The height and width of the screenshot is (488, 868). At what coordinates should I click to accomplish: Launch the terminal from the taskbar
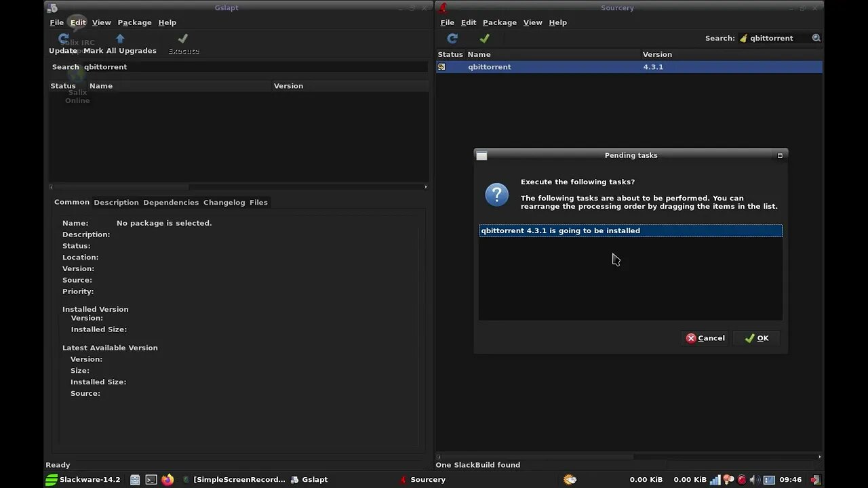coord(151,480)
